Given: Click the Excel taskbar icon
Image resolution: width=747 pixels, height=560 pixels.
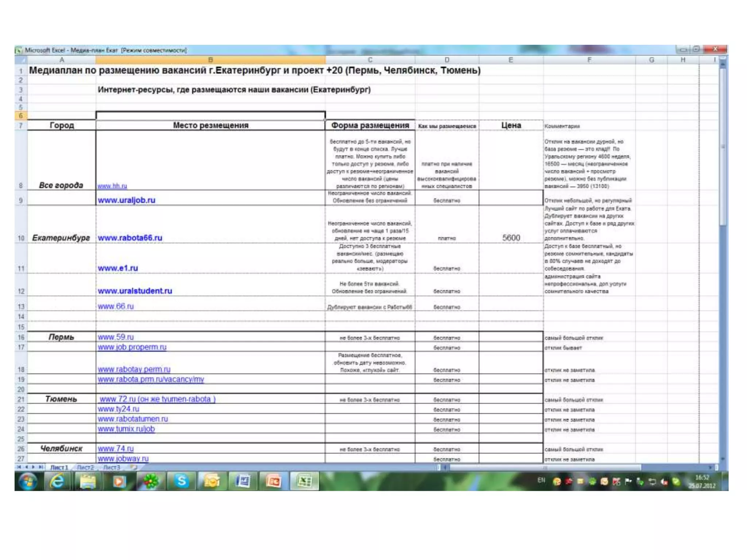Looking at the screenshot, I should [304, 481].
